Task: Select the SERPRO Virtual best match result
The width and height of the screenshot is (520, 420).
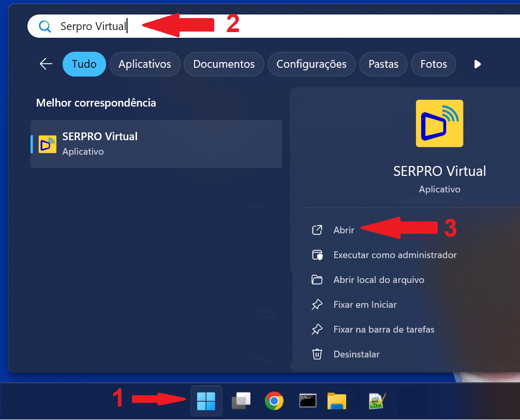Action: point(156,144)
